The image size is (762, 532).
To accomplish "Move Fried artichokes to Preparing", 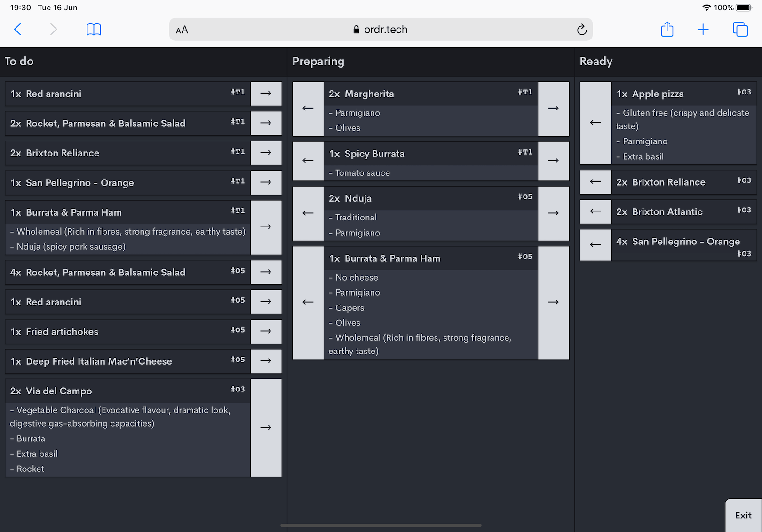I will click(x=266, y=331).
